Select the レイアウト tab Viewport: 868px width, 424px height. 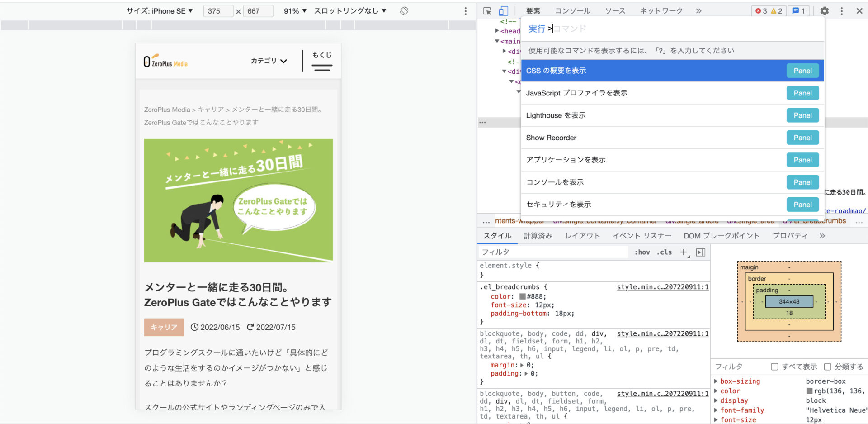pyautogui.click(x=582, y=236)
